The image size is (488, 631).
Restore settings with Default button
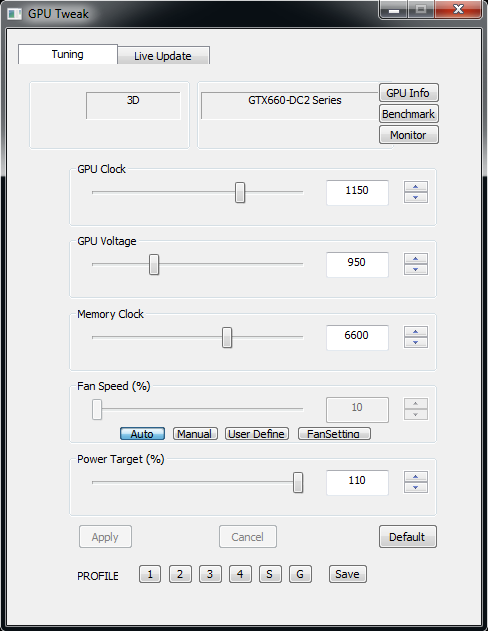click(408, 536)
